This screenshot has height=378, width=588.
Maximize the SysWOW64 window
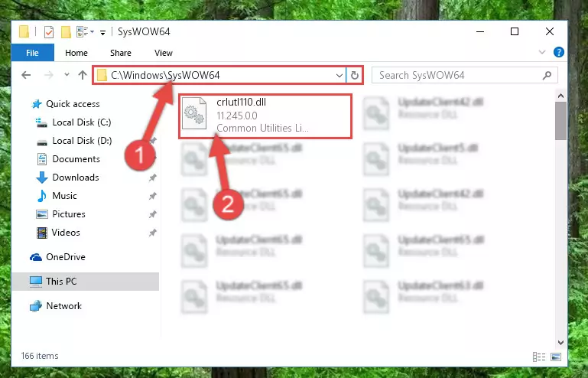click(x=515, y=32)
